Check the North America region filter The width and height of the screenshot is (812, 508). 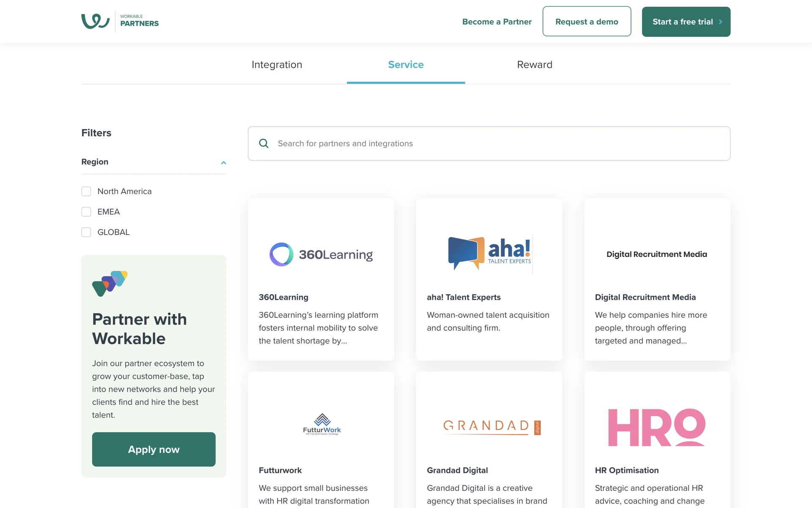pyautogui.click(x=86, y=191)
